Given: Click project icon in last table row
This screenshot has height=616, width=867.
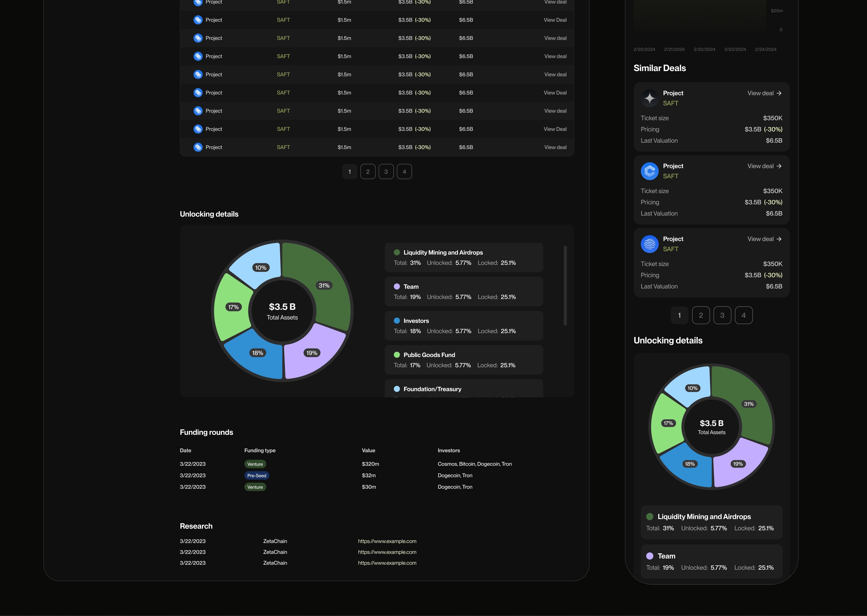Looking at the screenshot, I should [198, 147].
